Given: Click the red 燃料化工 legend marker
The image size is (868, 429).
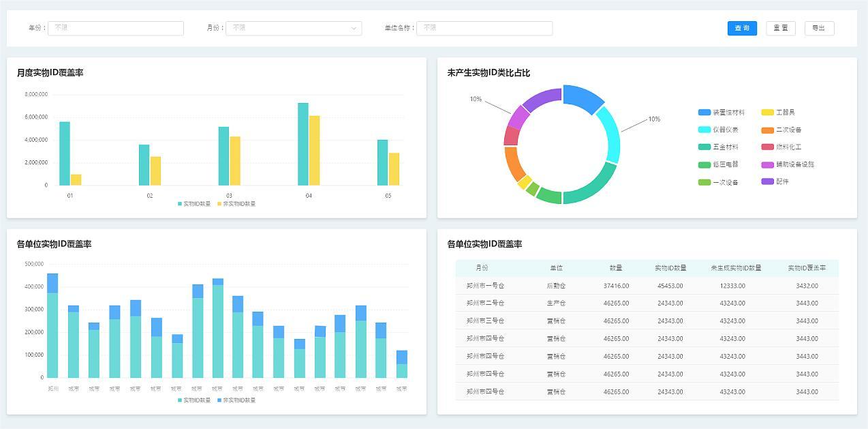Looking at the screenshot, I should click(767, 147).
